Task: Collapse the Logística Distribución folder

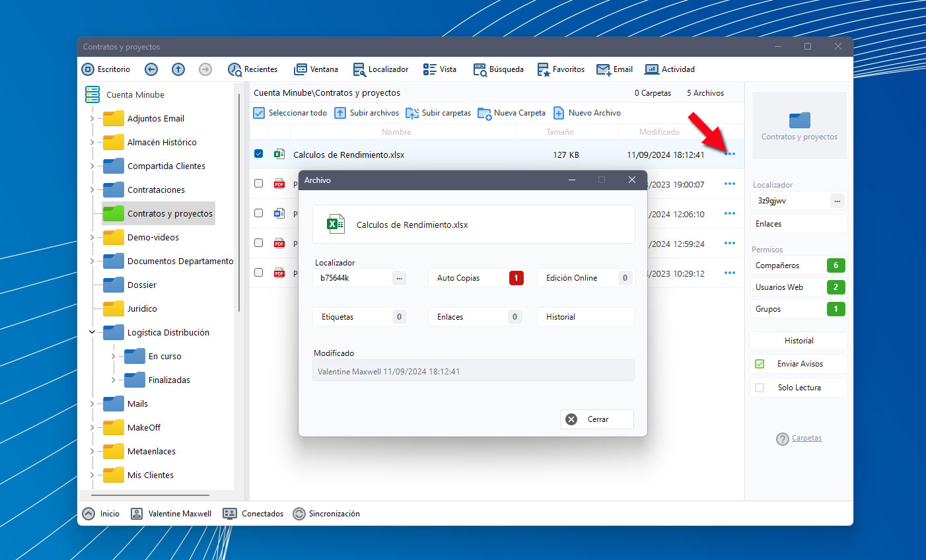Action: 92,332
